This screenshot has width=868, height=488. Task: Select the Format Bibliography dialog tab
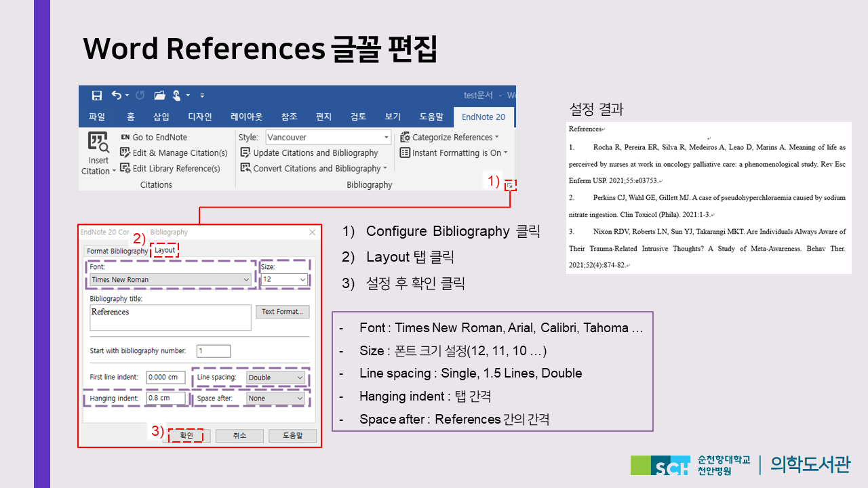pyautogui.click(x=117, y=251)
